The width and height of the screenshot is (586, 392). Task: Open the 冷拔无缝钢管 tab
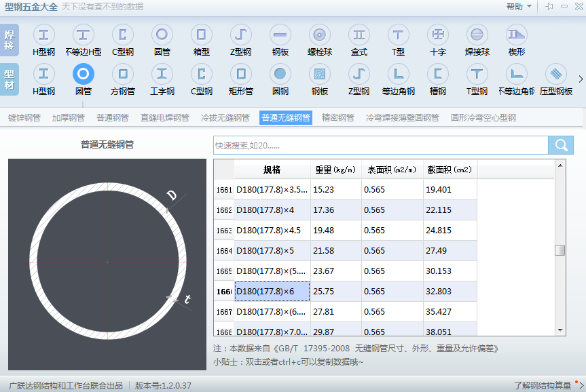tap(225, 118)
